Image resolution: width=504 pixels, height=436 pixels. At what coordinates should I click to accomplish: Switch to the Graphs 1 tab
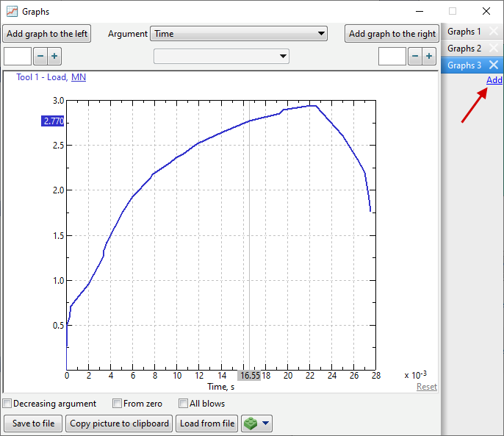pyautogui.click(x=464, y=32)
